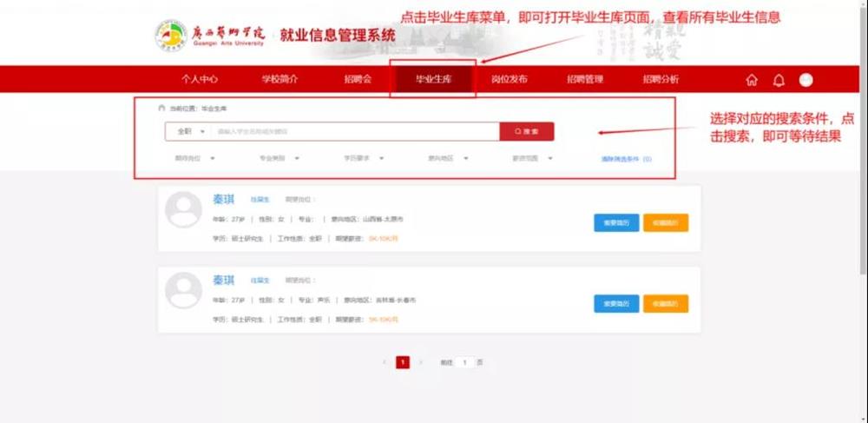This screenshot has width=868, height=423.
Task: Click avatar of first 秦琪 (太原市) candidate
Action: pos(183,210)
